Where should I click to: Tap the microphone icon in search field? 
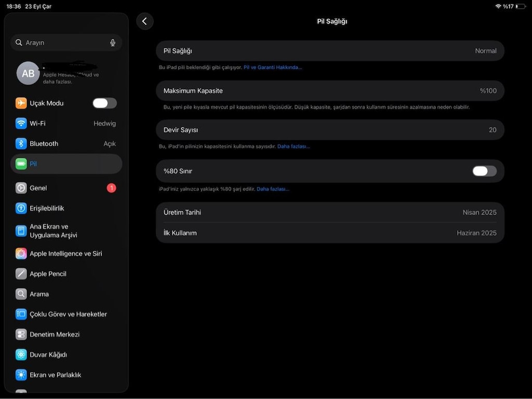(113, 43)
